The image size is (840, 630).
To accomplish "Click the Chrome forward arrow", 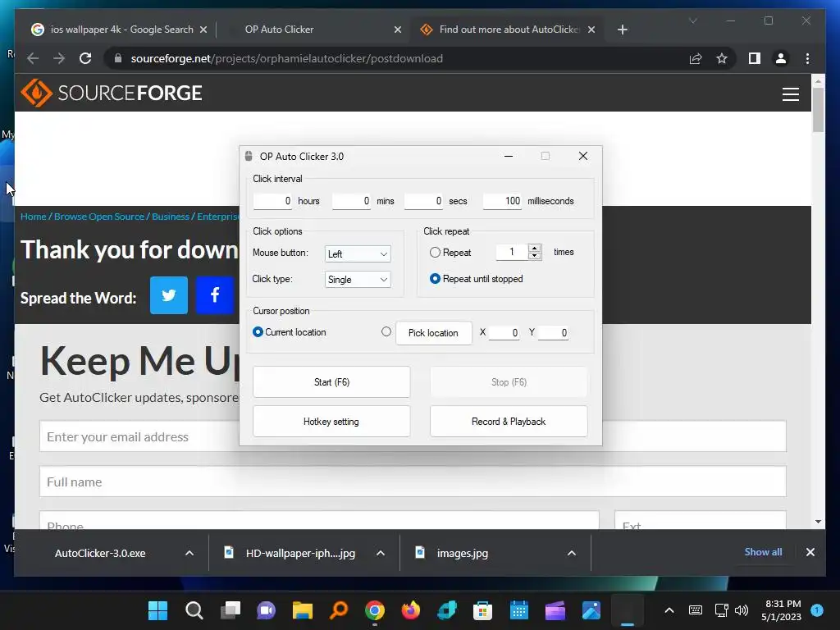I will click(59, 58).
